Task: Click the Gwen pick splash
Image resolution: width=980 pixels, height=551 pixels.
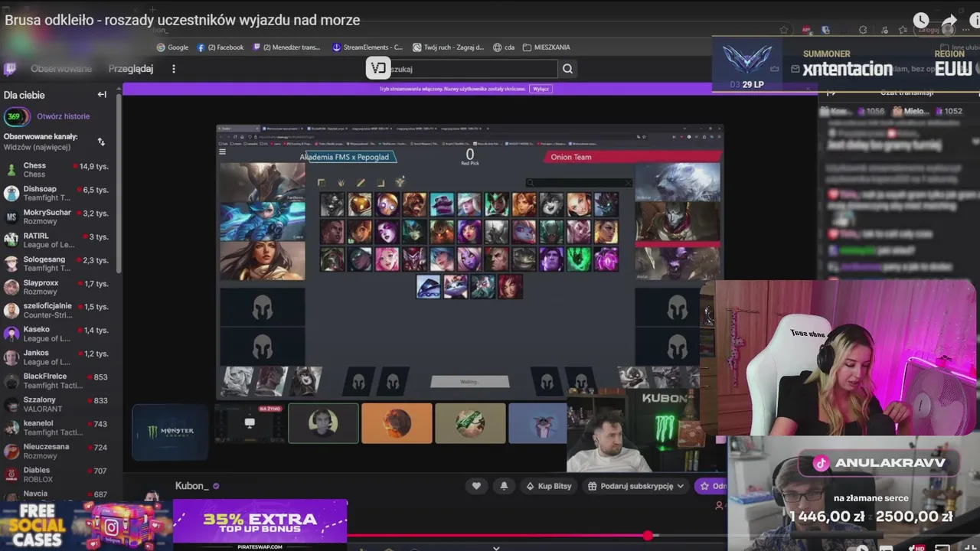Action: [263, 222]
